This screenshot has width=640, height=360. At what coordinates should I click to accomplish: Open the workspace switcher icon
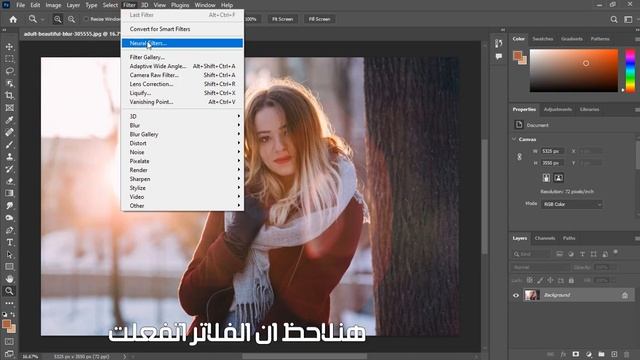point(628,19)
